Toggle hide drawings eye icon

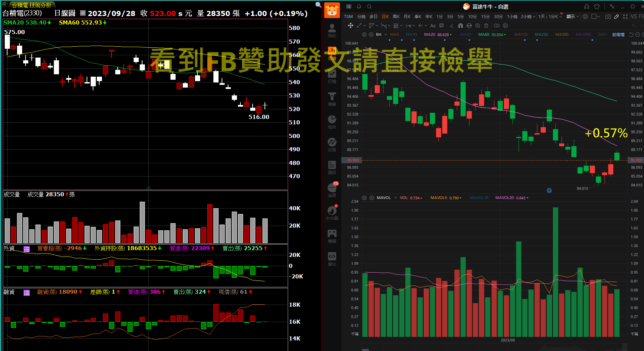point(478,26)
